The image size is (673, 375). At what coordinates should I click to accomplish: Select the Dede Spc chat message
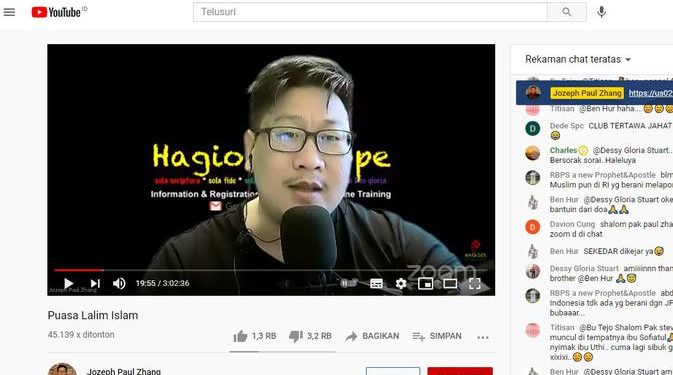(599, 130)
